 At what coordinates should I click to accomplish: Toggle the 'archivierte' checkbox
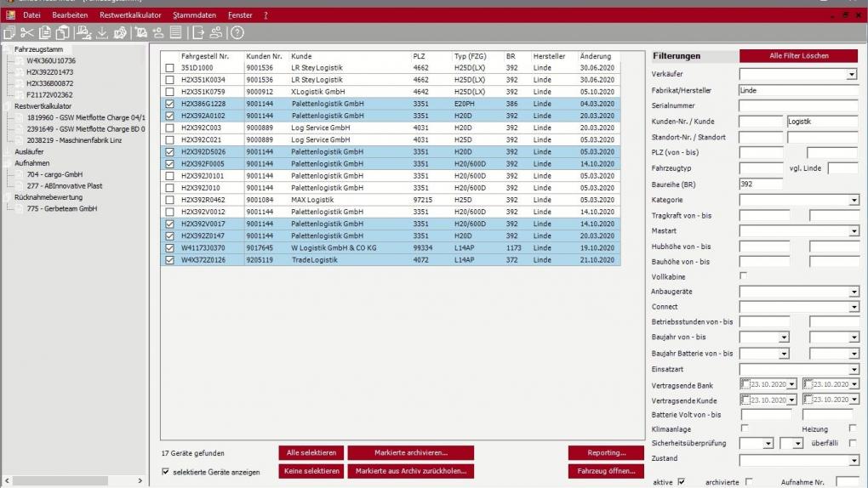point(749,482)
